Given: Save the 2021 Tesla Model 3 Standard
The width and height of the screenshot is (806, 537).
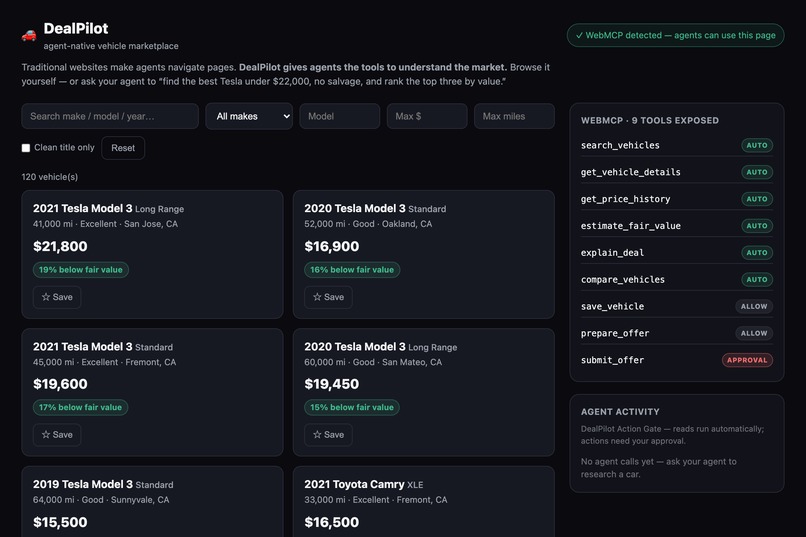Looking at the screenshot, I should click(57, 435).
